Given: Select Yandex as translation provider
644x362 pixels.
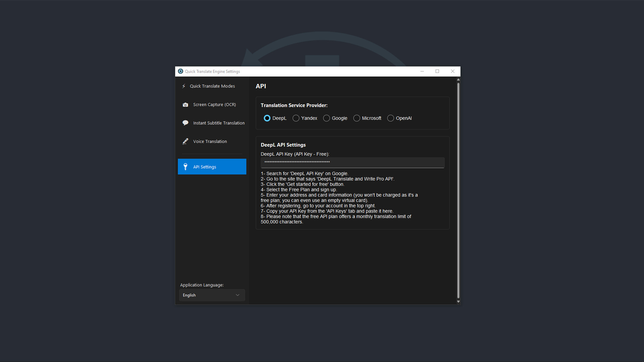Looking at the screenshot, I should (x=296, y=118).
